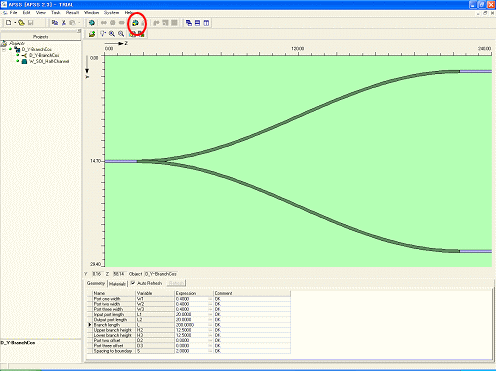Screen dimensions: 496x371
Task: Click the Save disk toolbar icon
Action: [31, 23]
